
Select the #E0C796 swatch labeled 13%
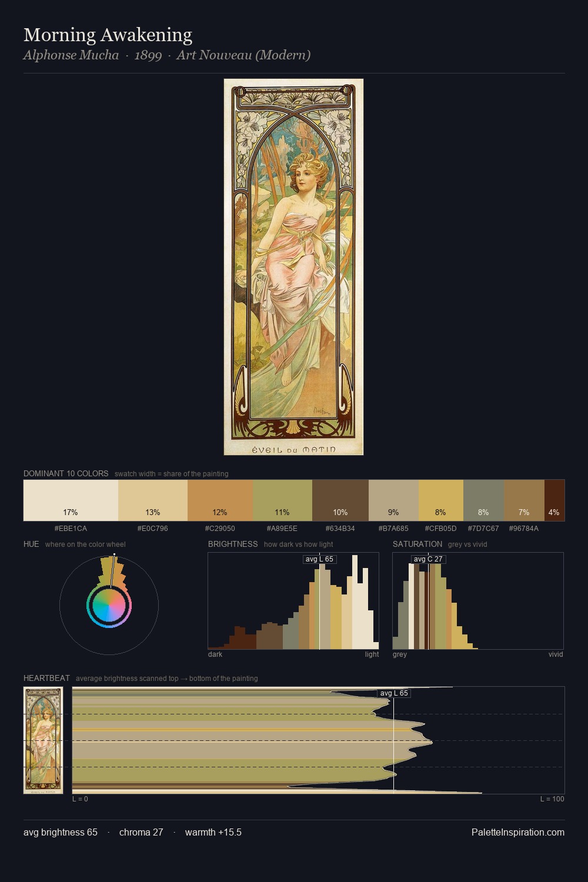coord(153,500)
